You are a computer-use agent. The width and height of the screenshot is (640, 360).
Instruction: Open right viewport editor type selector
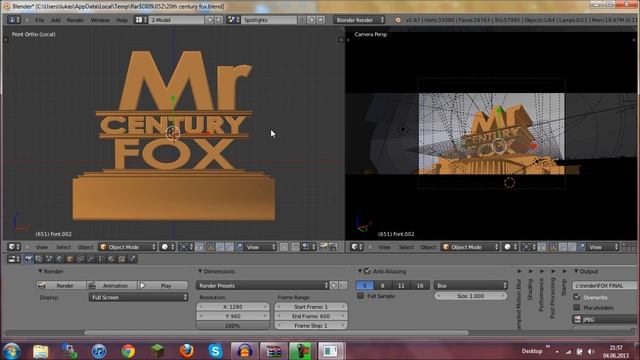tap(357, 247)
